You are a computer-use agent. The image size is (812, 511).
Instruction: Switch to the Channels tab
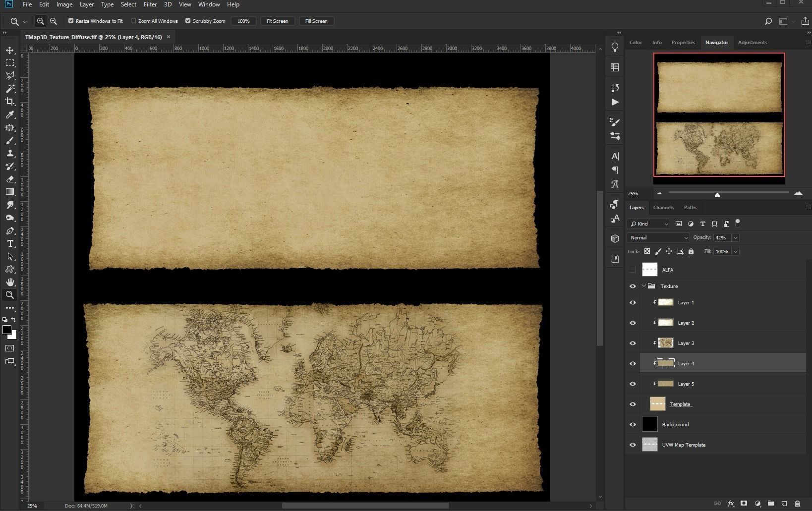tap(663, 208)
